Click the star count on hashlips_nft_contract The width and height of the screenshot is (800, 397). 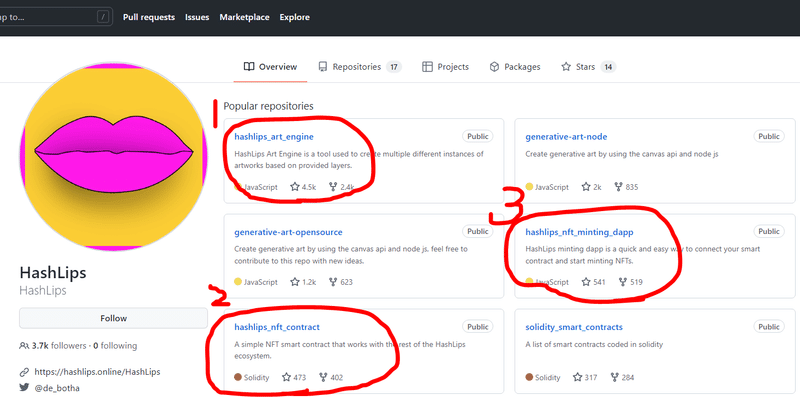[299, 378]
